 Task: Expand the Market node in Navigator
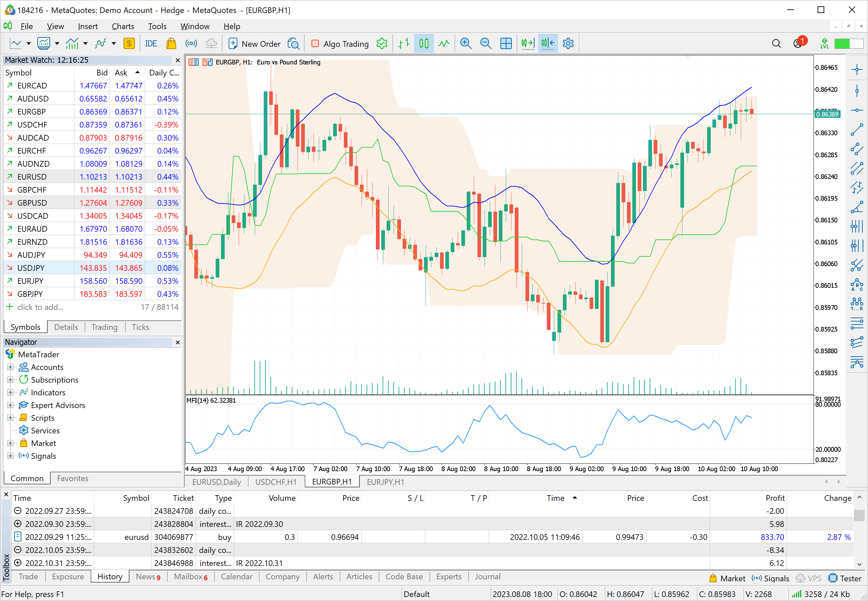point(10,443)
